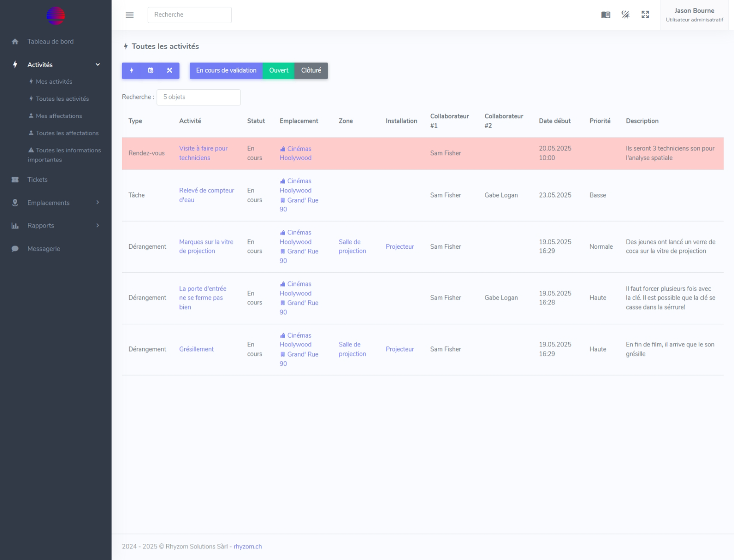Toggle the grey 'Clôturé' status filter
This screenshot has height=560, width=734.
(311, 71)
